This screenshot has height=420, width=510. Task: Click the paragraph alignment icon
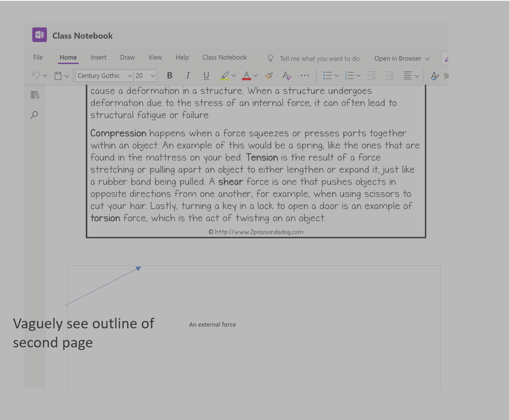[x=408, y=75]
